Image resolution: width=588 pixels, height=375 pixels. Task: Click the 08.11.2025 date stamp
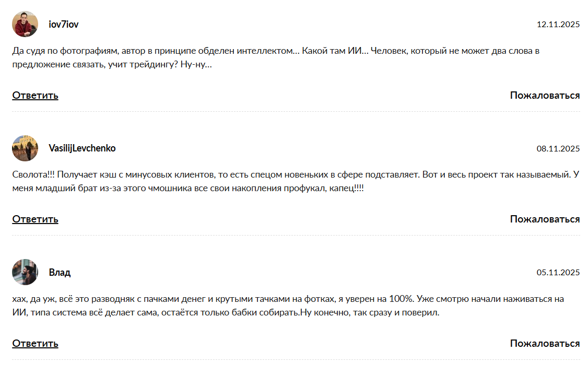point(558,149)
